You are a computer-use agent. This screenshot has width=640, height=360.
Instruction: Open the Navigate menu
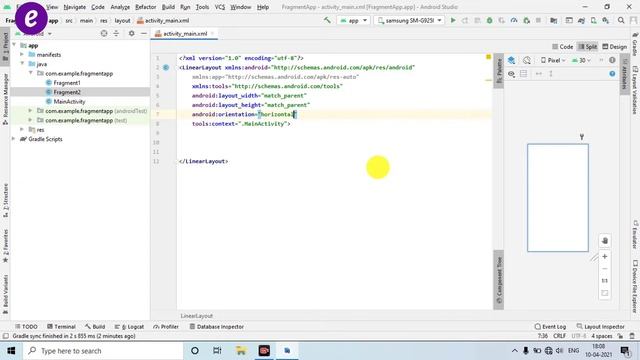(x=75, y=7)
